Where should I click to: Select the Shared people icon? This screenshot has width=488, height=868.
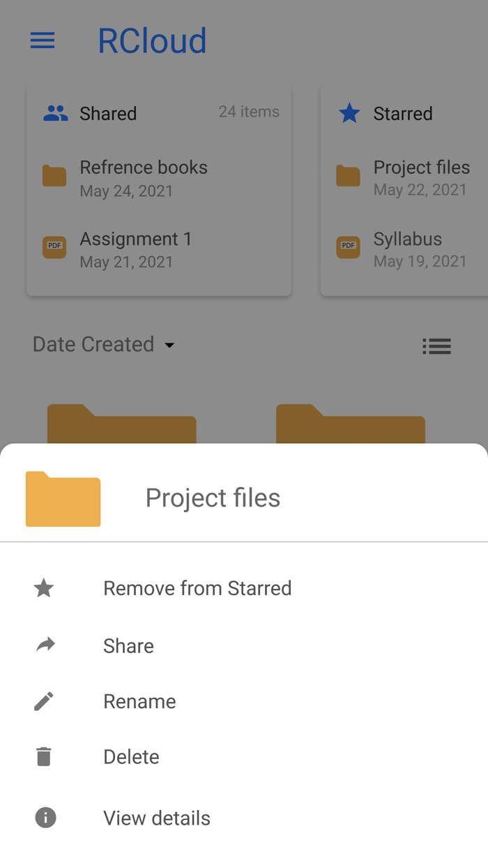tap(55, 112)
